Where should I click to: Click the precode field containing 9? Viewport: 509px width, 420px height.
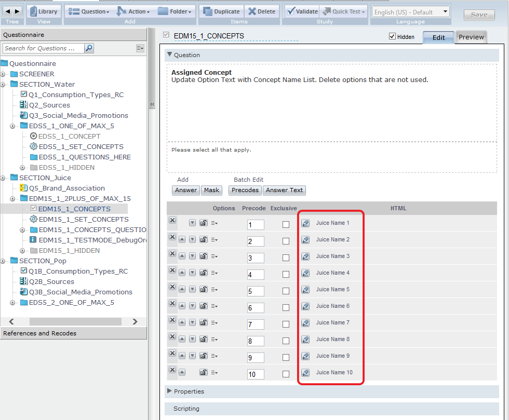tap(256, 358)
